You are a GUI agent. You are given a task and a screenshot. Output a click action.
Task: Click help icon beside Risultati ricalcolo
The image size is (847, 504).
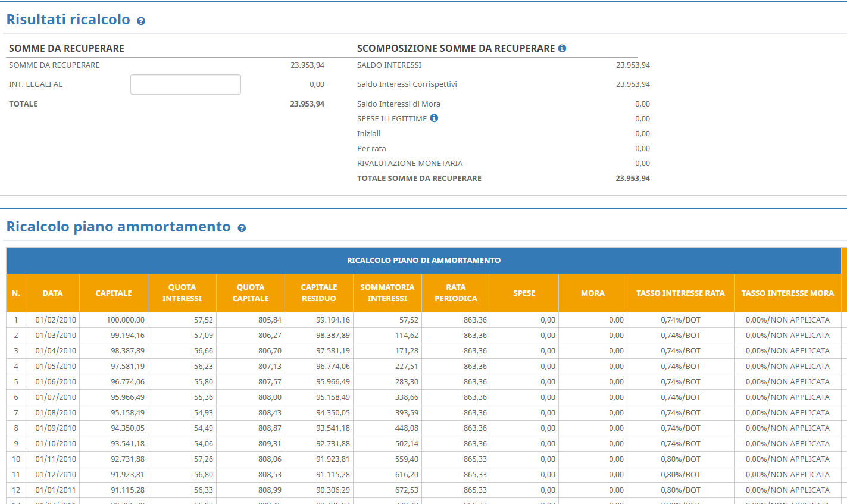click(x=141, y=21)
